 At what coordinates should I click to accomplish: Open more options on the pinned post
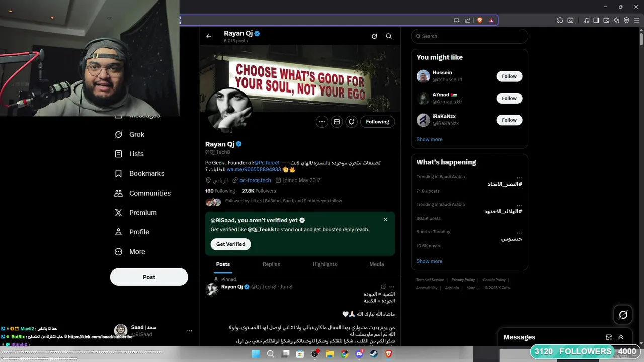pyautogui.click(x=392, y=287)
